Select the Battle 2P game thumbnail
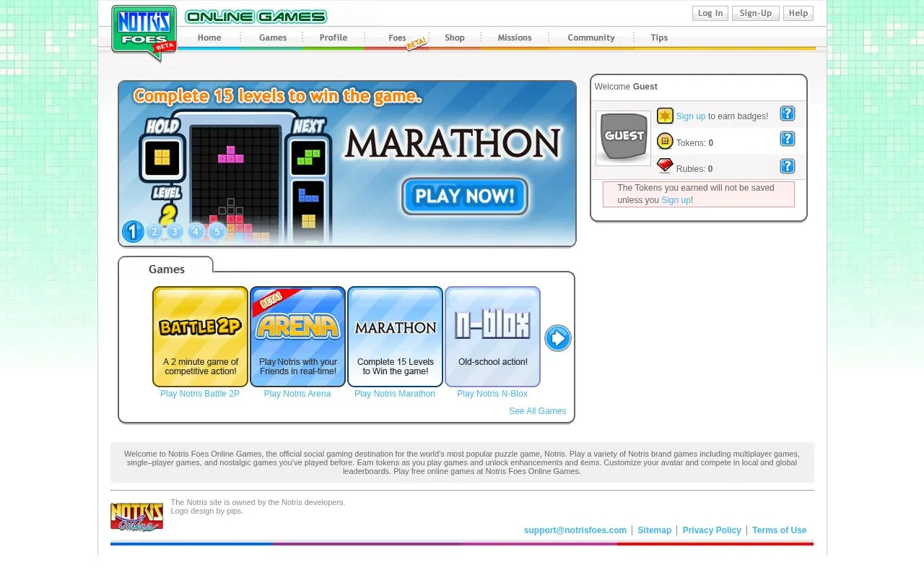Screen dimensions: 924x578 pyautogui.click(x=200, y=337)
